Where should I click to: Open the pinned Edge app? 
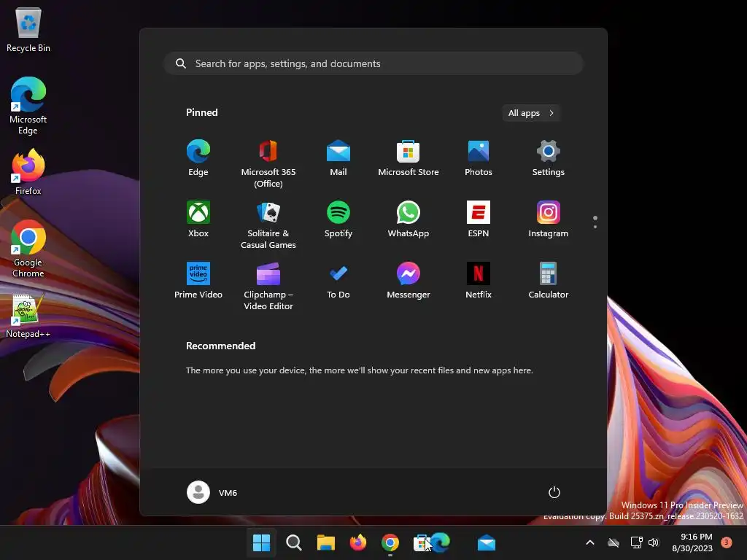(198, 158)
